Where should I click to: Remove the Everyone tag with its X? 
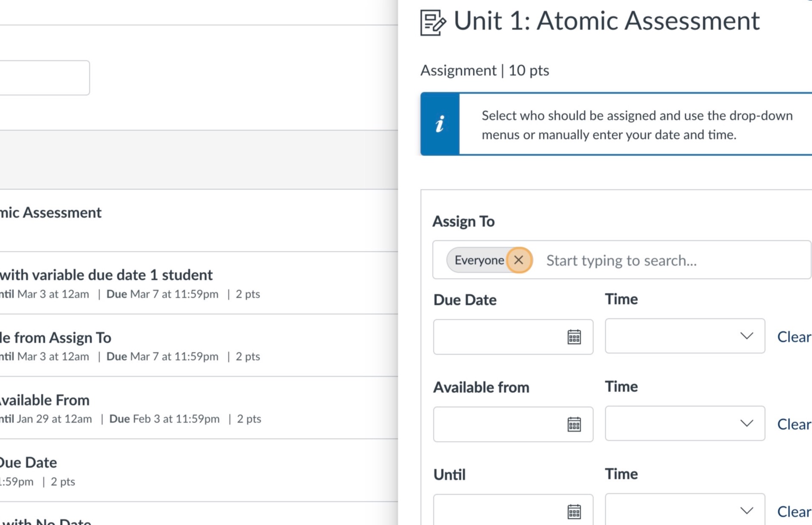(x=518, y=260)
